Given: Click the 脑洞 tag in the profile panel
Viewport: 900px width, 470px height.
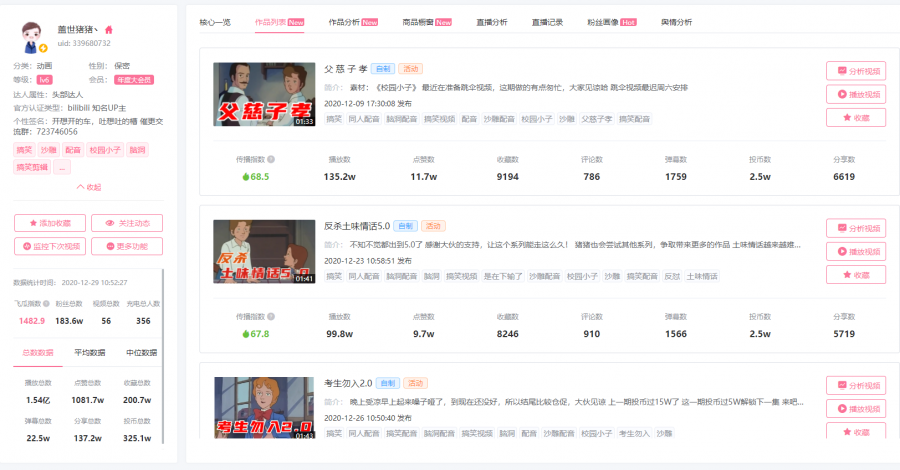Looking at the screenshot, I should tap(137, 150).
